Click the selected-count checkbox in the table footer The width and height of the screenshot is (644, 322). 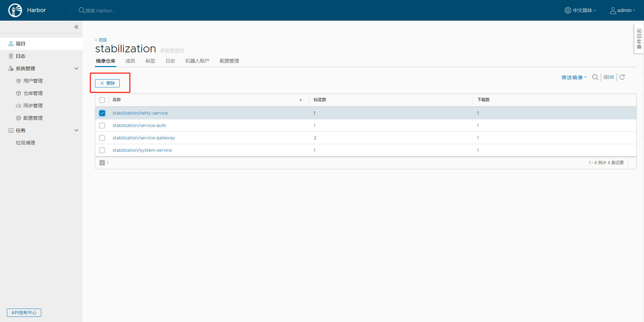tap(102, 163)
